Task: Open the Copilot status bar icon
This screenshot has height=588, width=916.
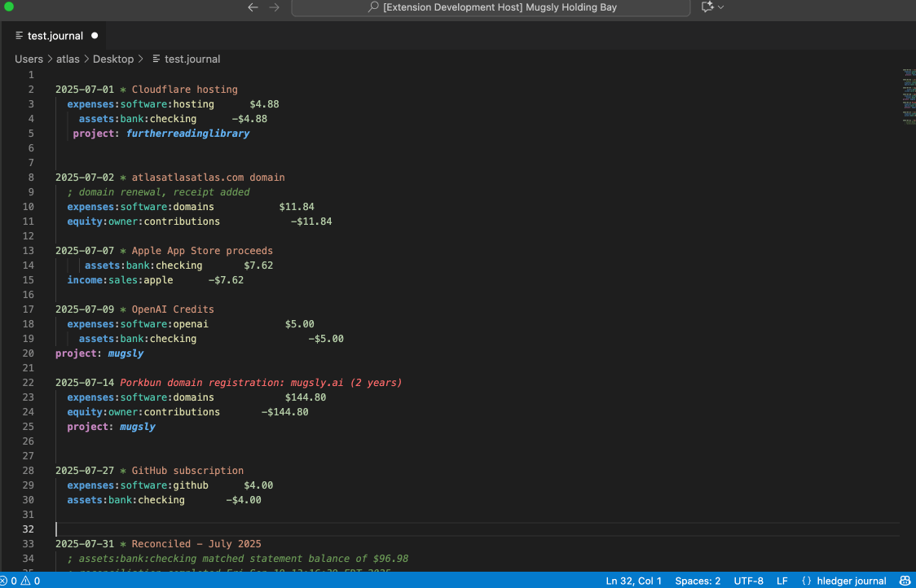Action: [905, 581]
